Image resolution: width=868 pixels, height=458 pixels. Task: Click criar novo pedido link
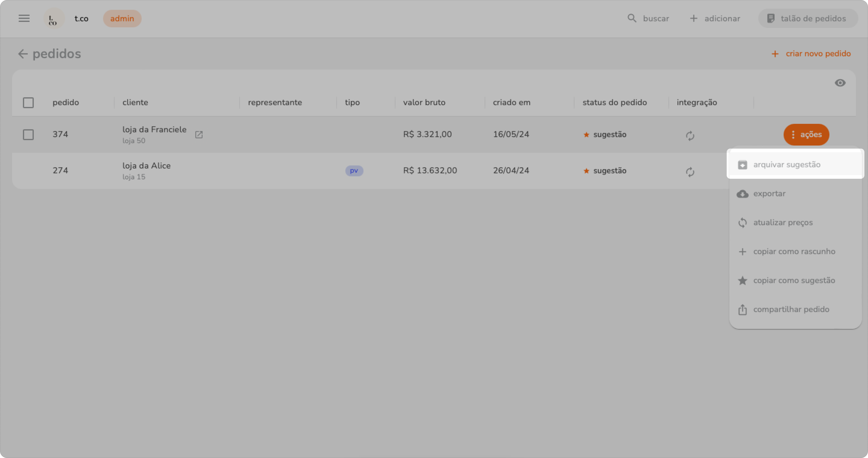pyautogui.click(x=811, y=54)
